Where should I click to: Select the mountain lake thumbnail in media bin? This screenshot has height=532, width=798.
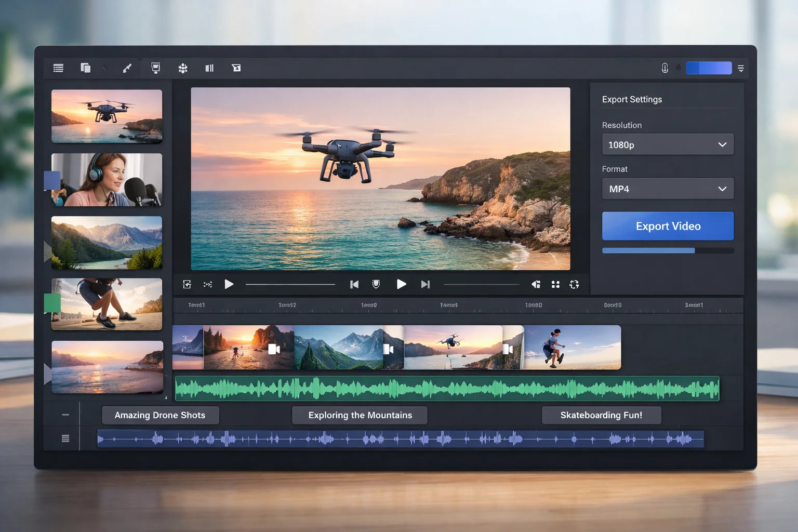[107, 243]
